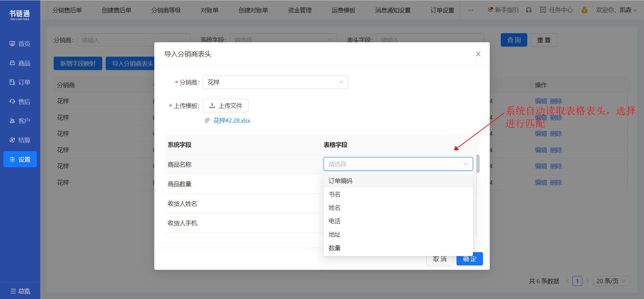Click the 上传文件 upload button
Viewport: 644px width, 299px height.
225,106
